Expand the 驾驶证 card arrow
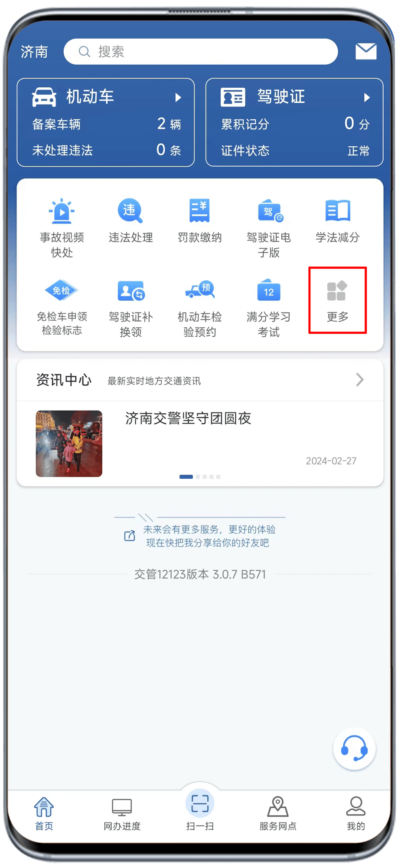401x868 pixels. 367,97
